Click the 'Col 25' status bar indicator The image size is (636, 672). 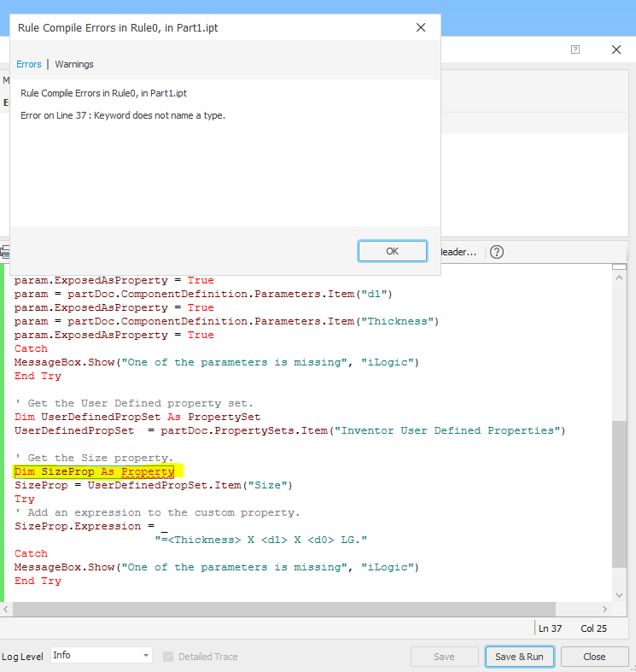point(593,628)
